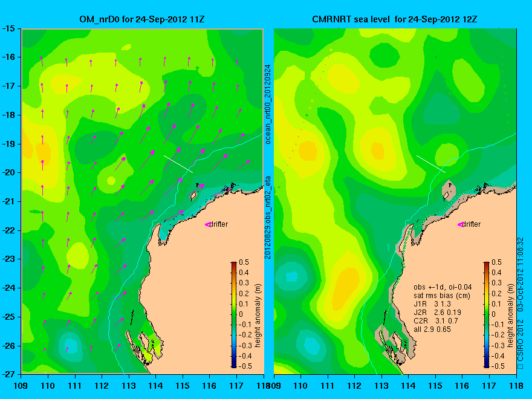
Task: Click the '0.2' tick on left color bar
Action: 244,293
